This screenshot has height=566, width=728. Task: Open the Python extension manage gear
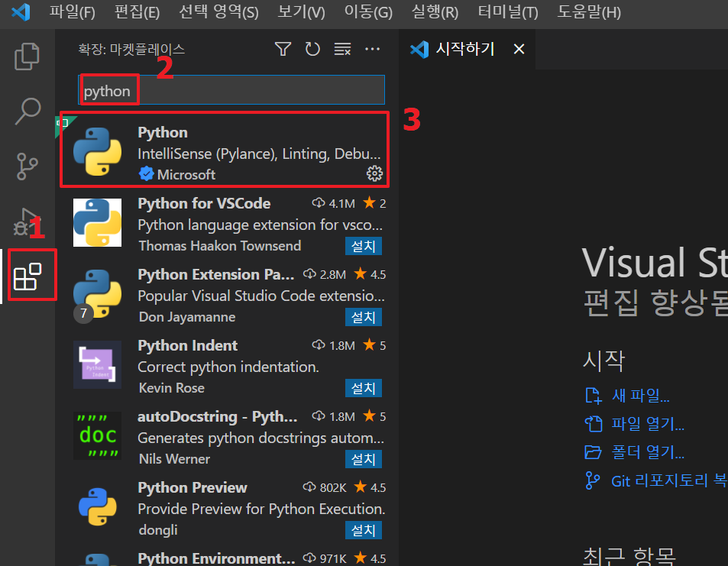pos(374,173)
